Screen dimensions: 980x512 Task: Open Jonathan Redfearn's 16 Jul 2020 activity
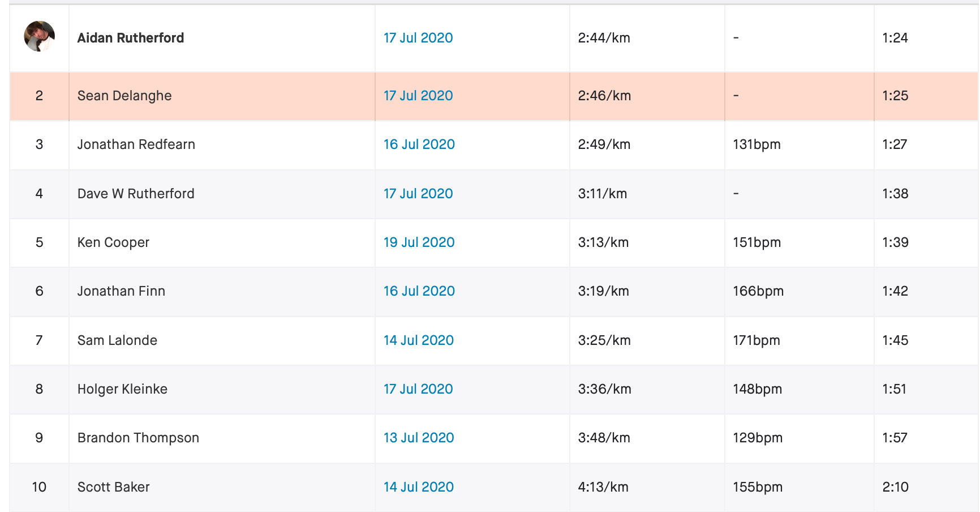tap(419, 144)
